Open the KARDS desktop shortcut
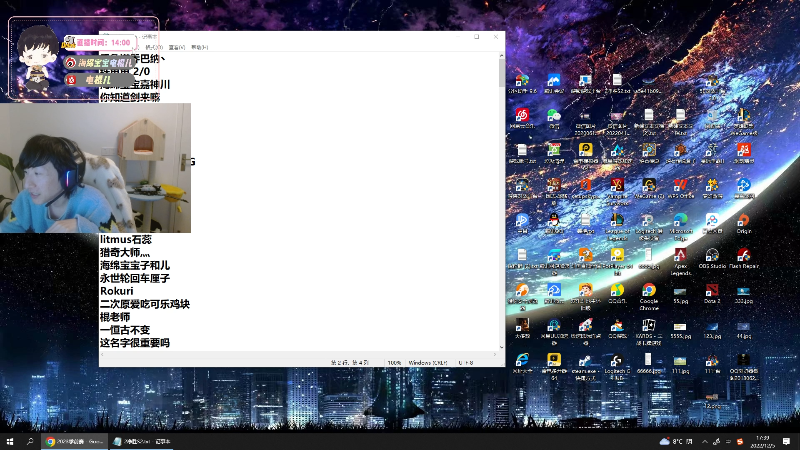800x450 pixels. click(648, 331)
